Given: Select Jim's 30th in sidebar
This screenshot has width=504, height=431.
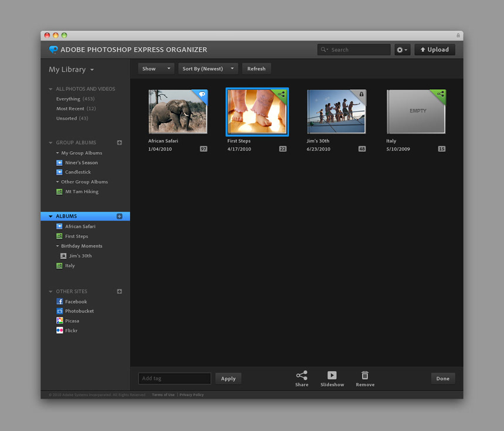Looking at the screenshot, I should point(76,256).
